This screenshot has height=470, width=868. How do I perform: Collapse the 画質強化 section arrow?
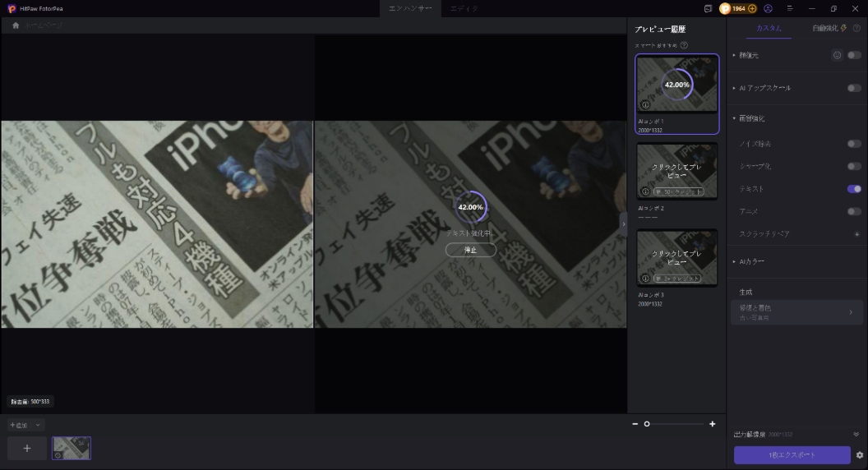coord(735,118)
